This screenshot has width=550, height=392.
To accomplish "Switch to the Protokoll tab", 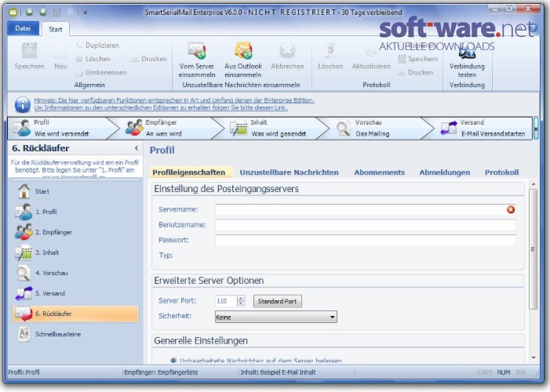I will (501, 172).
